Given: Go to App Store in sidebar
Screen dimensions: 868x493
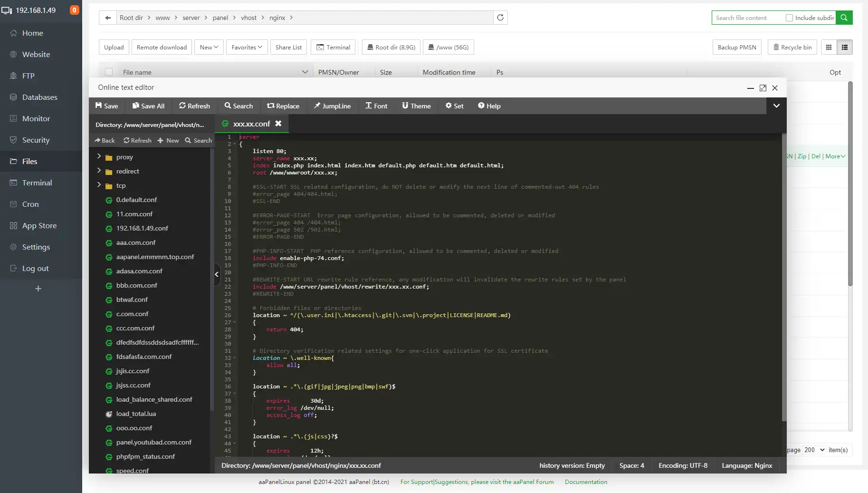Looking at the screenshot, I should point(39,225).
